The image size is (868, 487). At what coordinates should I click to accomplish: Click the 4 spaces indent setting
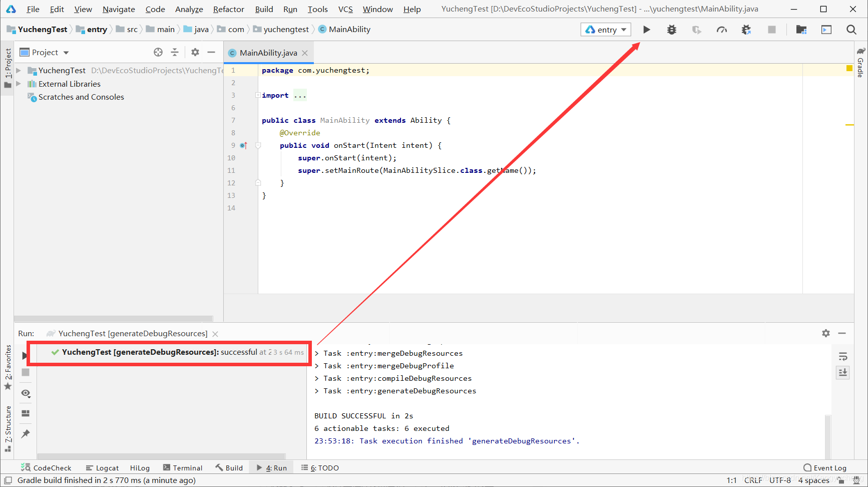tap(813, 480)
